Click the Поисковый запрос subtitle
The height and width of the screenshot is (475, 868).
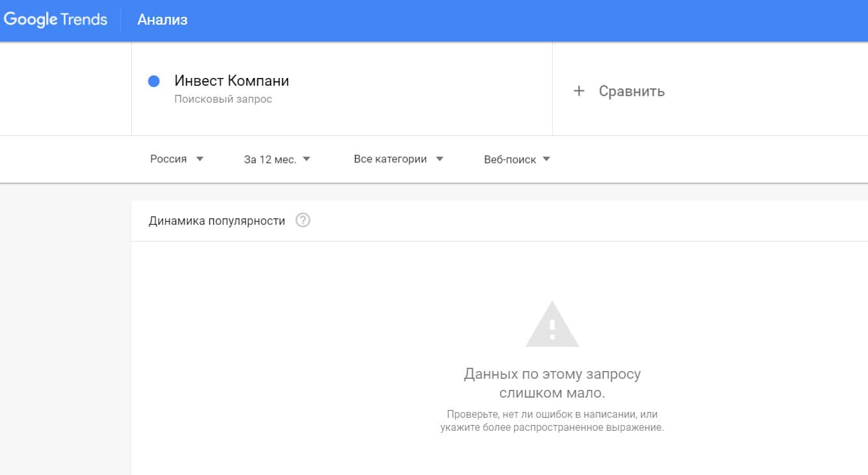pos(223,99)
